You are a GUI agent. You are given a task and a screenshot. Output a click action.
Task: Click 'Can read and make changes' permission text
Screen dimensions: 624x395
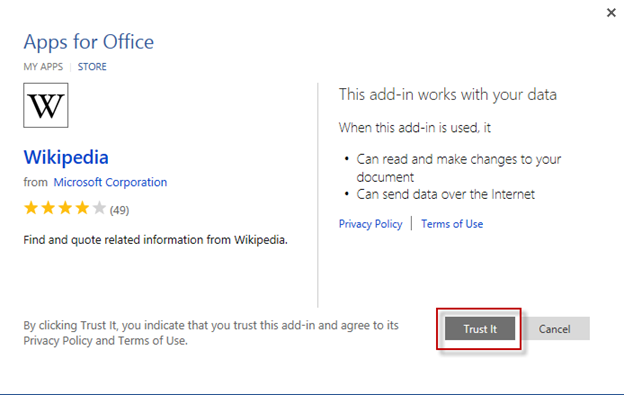point(458,168)
